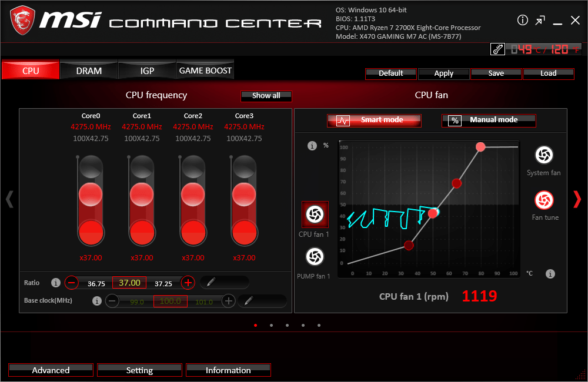Go to the third page indicator dot
The width and height of the screenshot is (588, 382).
(287, 326)
